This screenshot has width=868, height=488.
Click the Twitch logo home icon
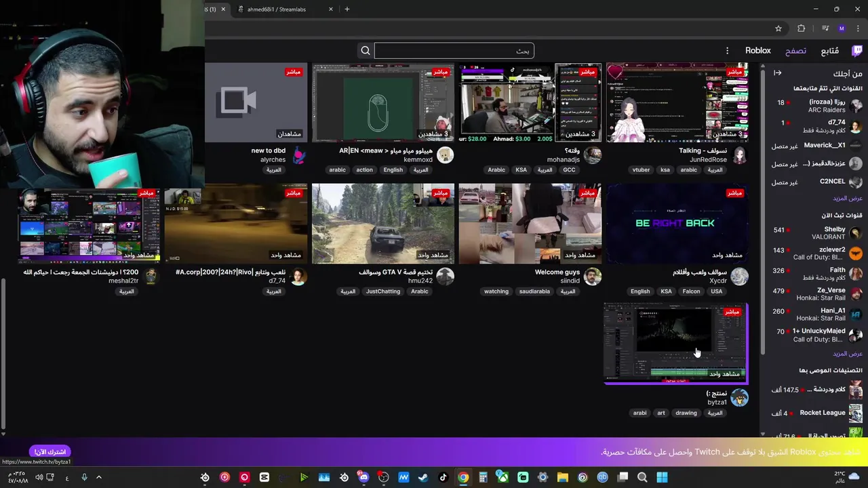pos(856,51)
